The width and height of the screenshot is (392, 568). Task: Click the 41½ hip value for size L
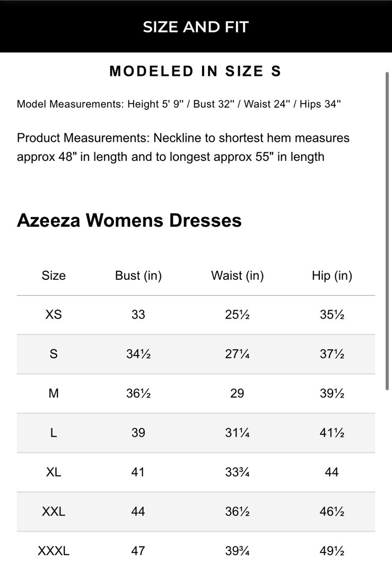point(332,433)
